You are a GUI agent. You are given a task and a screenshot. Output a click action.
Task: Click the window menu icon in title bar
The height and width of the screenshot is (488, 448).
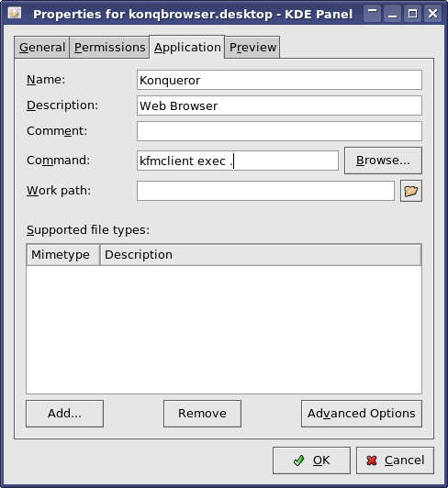[15, 14]
